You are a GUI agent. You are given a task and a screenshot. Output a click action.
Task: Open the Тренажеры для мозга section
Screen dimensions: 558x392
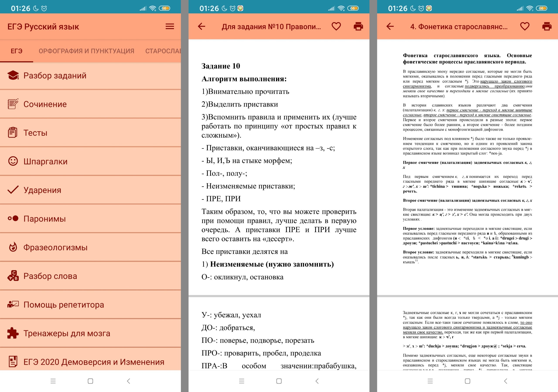click(90, 333)
